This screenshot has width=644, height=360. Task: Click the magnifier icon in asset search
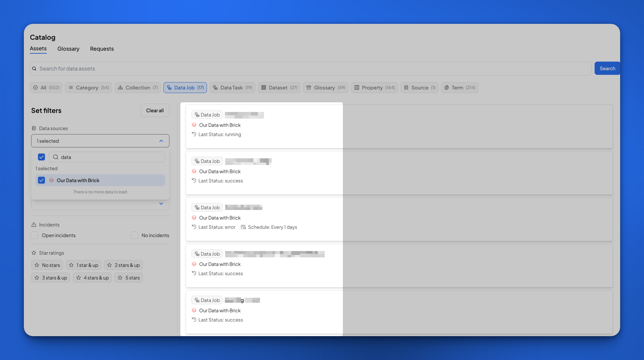coord(34,69)
